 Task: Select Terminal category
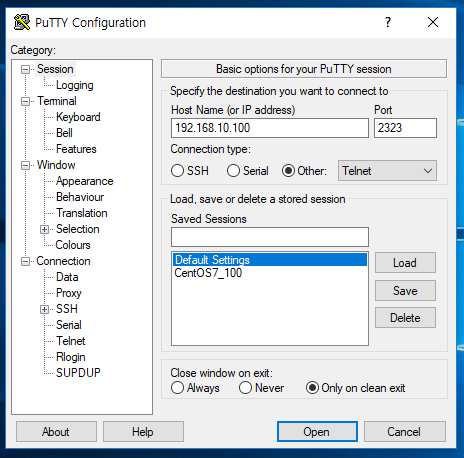pos(57,101)
